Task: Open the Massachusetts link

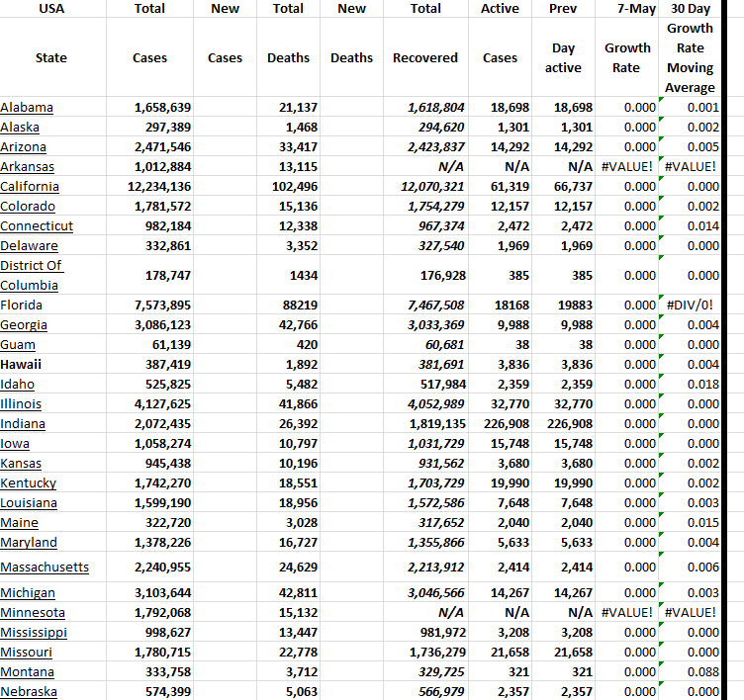Action: click(x=45, y=567)
